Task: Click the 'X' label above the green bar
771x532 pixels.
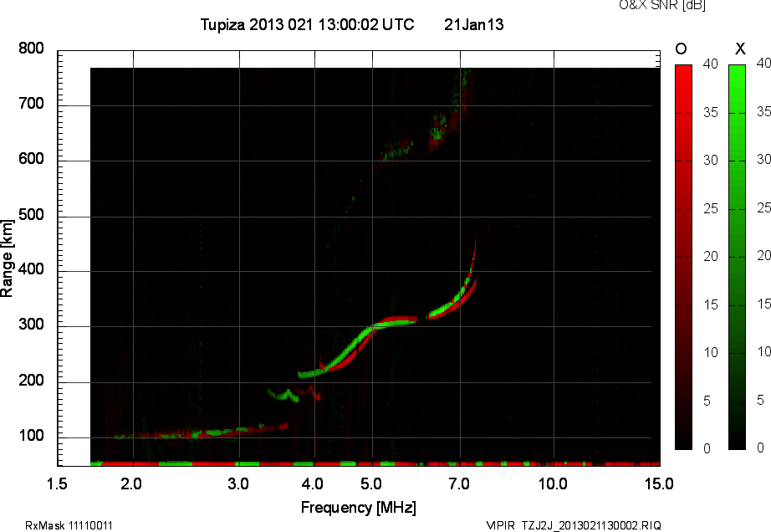Action: (x=740, y=49)
